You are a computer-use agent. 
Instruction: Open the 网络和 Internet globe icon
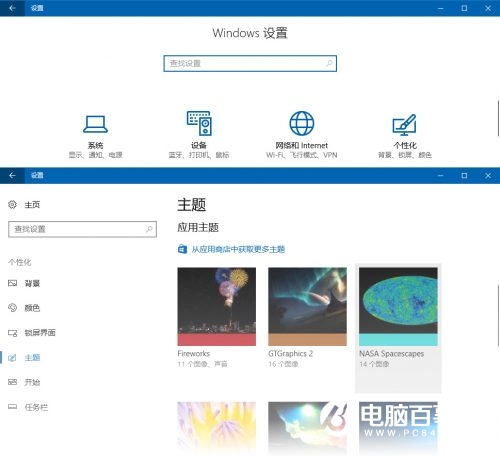click(302, 123)
